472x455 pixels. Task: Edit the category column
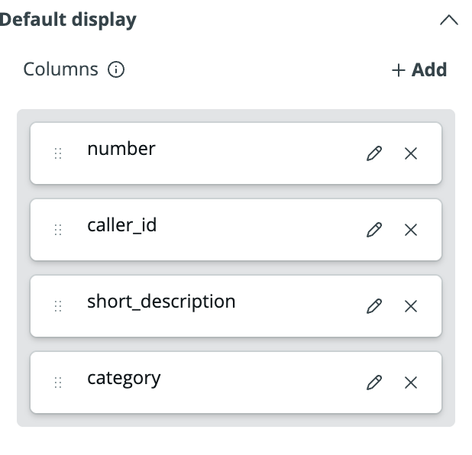tap(374, 382)
